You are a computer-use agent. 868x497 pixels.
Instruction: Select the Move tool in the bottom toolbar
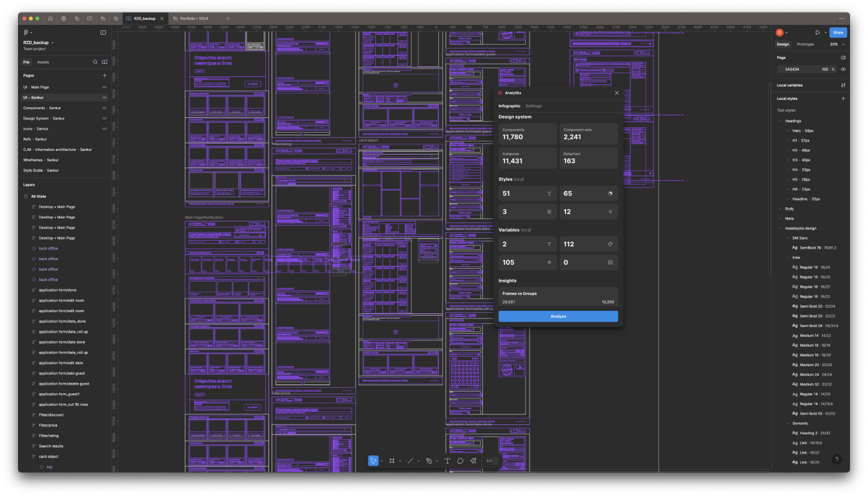tap(373, 460)
